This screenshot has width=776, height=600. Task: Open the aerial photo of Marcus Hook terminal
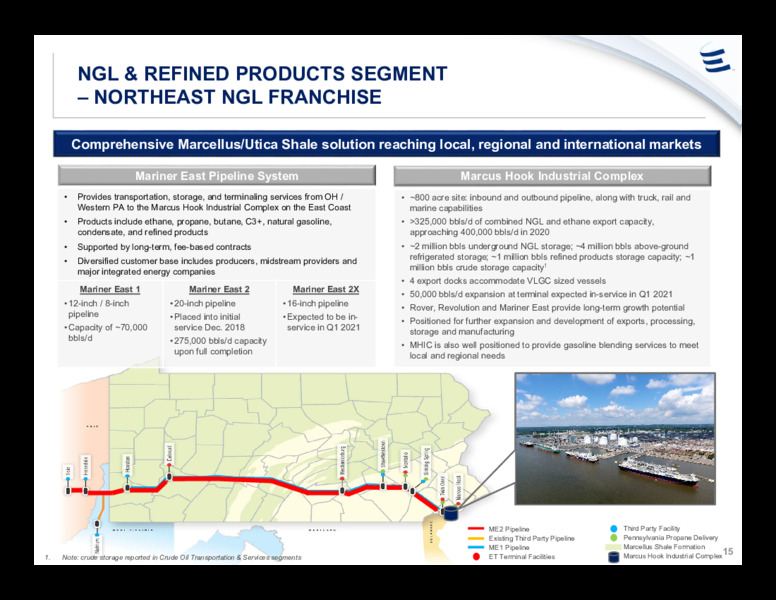point(615,439)
